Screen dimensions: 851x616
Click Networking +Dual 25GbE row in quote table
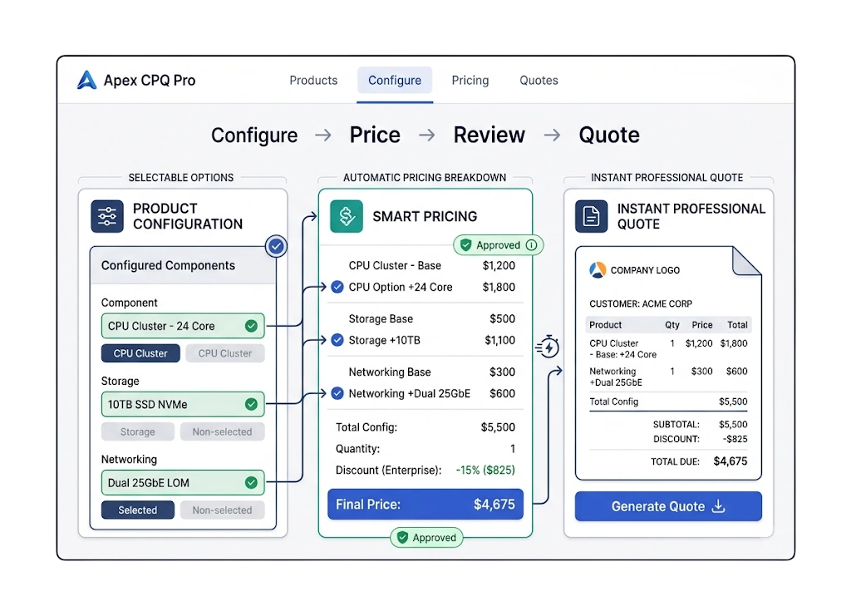(668, 377)
